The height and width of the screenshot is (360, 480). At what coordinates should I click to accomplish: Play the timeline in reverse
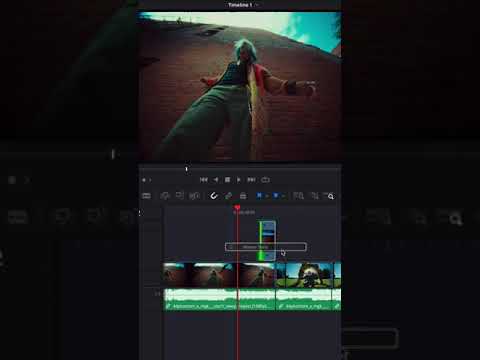coord(216,180)
